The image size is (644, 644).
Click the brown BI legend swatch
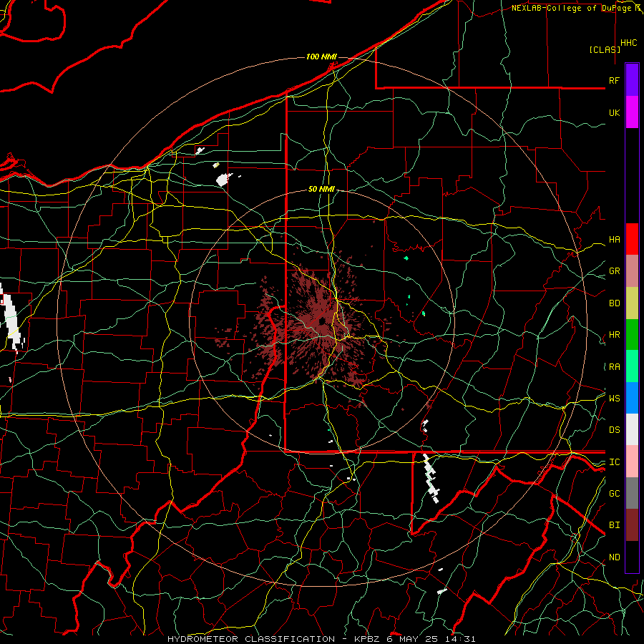tap(632, 525)
